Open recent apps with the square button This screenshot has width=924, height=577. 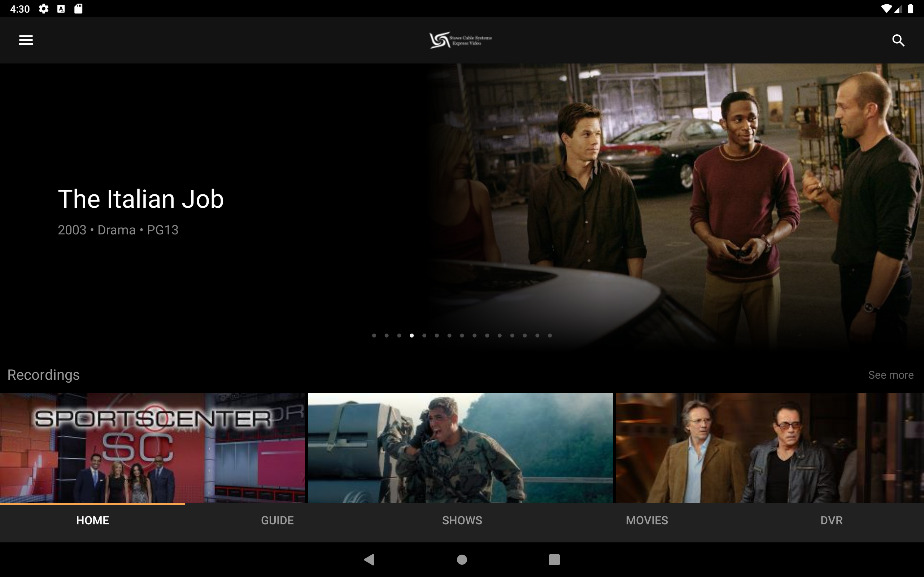(554, 560)
